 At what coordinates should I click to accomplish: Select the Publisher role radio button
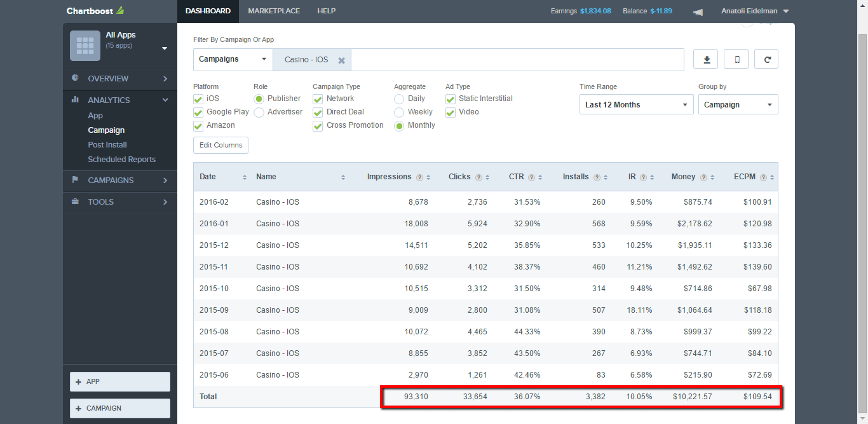259,99
